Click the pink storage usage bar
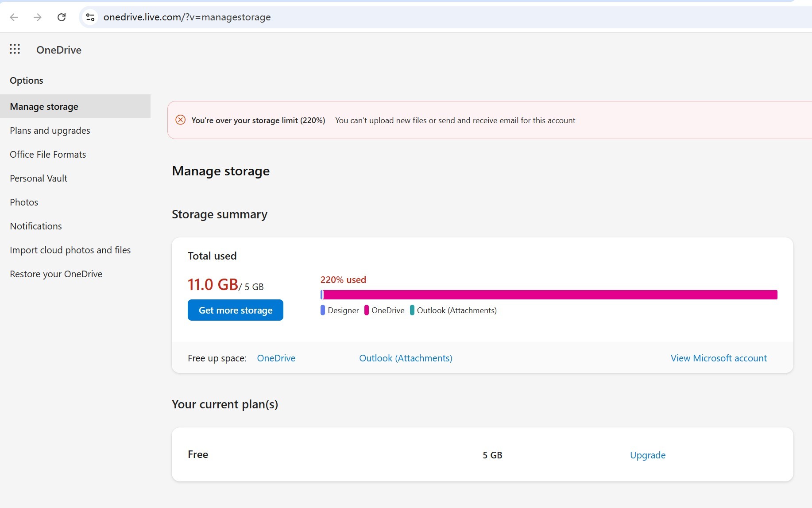The image size is (812, 508). pos(550,295)
